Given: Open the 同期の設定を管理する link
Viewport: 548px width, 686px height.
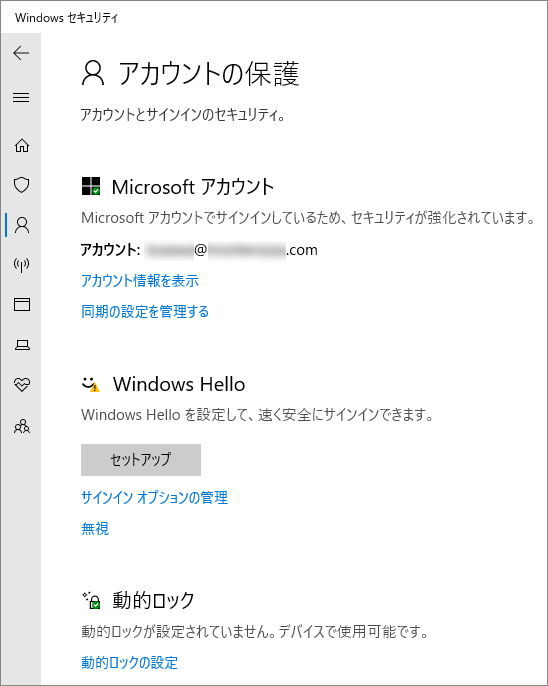Looking at the screenshot, I should [145, 312].
